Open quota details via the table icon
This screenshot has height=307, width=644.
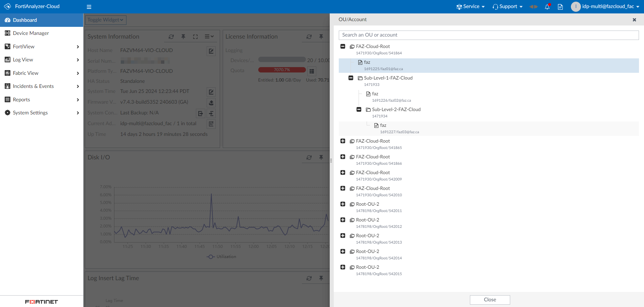pos(312,71)
